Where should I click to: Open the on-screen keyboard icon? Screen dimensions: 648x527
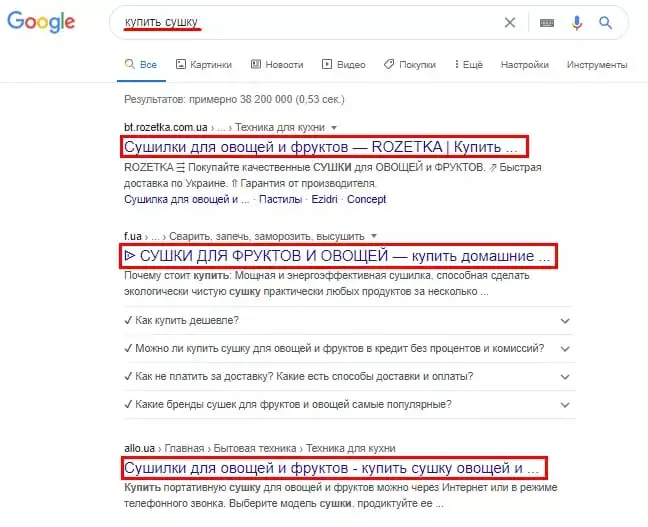(547, 23)
